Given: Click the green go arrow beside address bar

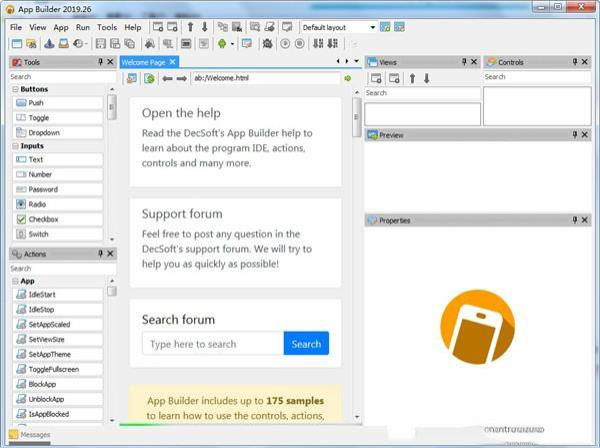Looking at the screenshot, I should (348, 78).
